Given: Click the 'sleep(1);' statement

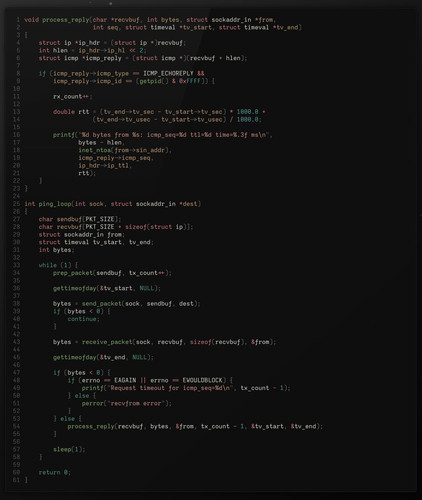Looking at the screenshot, I should pos(69,449).
